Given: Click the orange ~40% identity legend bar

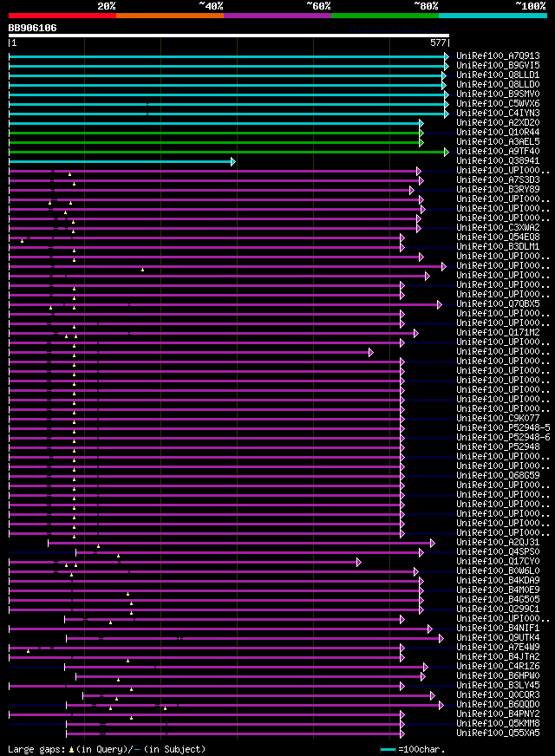Looking at the screenshot, I should pyautogui.click(x=170, y=16).
